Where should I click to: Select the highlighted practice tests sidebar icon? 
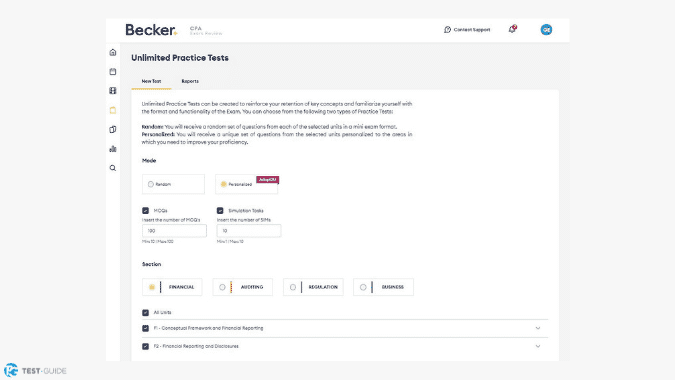click(x=113, y=110)
